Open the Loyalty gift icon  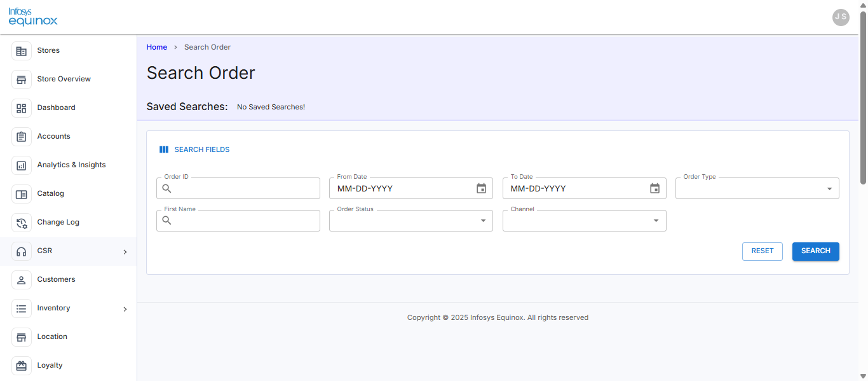coord(22,366)
